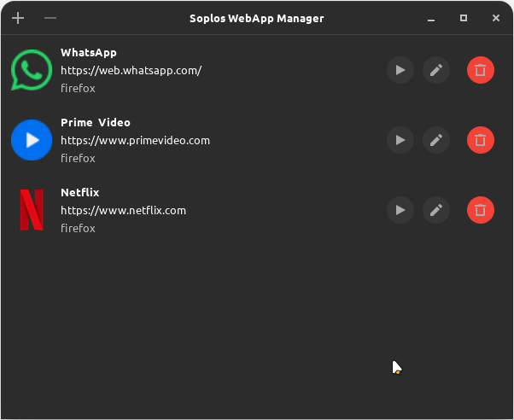Image resolution: width=514 pixels, height=420 pixels.
Task: Launch the WhatsApp web app
Action: click(x=400, y=70)
